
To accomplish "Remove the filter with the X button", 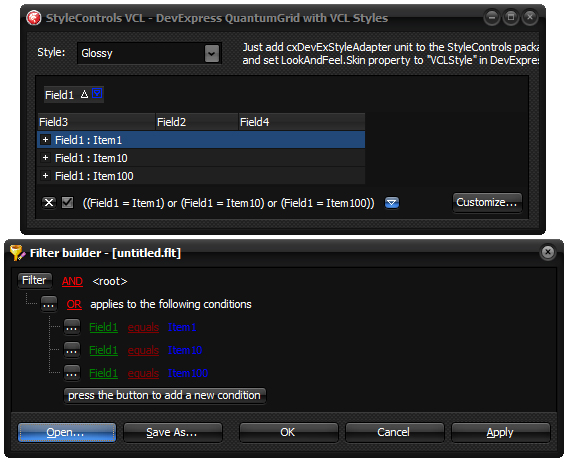I will (49, 203).
